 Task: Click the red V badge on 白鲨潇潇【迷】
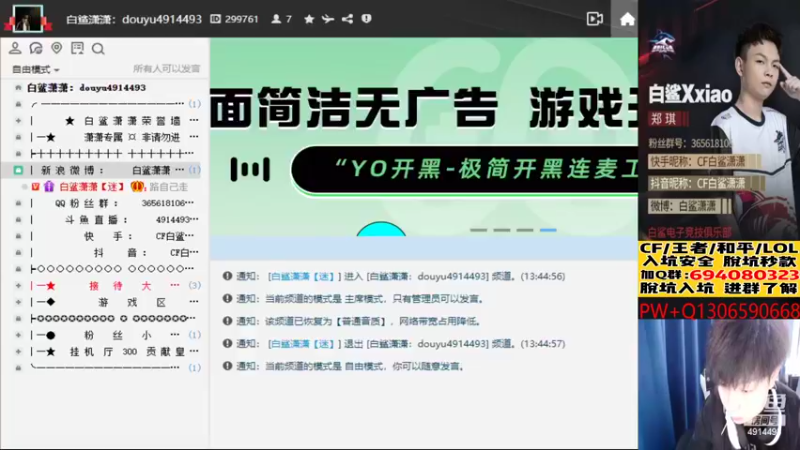coord(35,187)
